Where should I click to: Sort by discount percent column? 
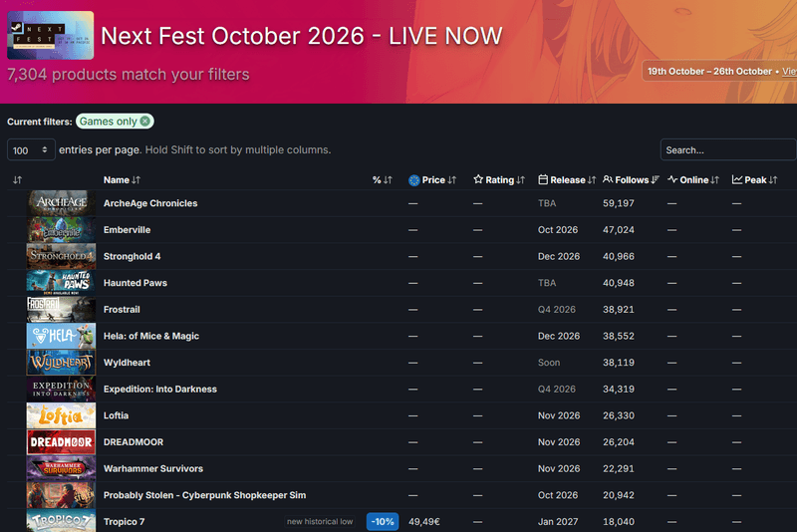[x=383, y=180]
